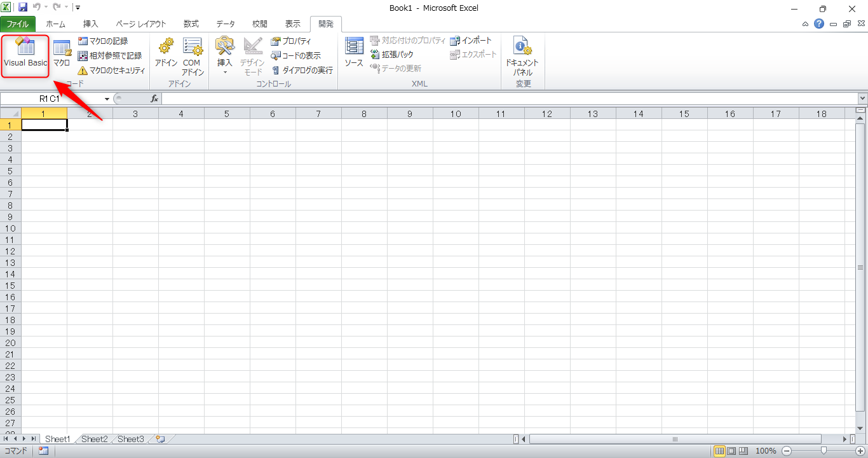The height and width of the screenshot is (458, 868).
Task: Click the formula bar input field
Action: coord(508,99)
